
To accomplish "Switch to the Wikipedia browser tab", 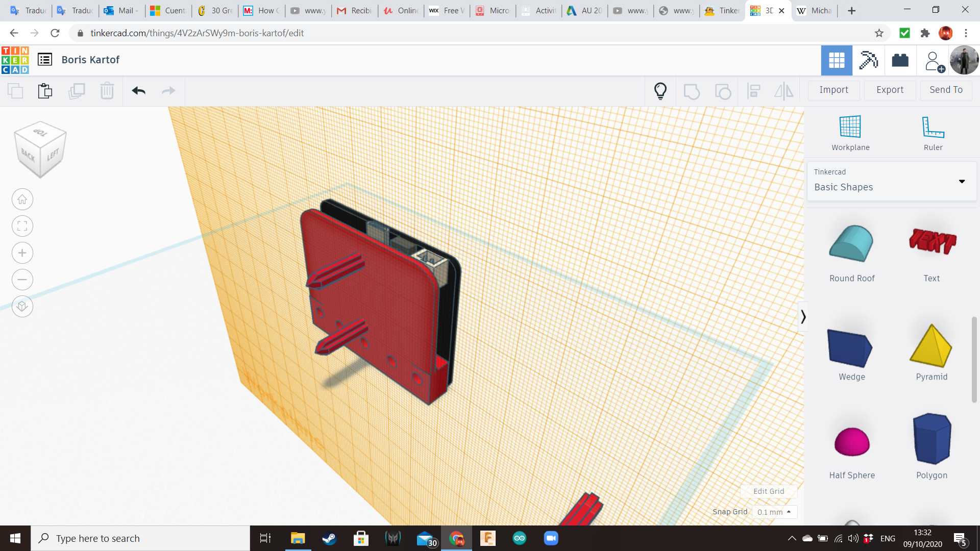I will click(814, 10).
